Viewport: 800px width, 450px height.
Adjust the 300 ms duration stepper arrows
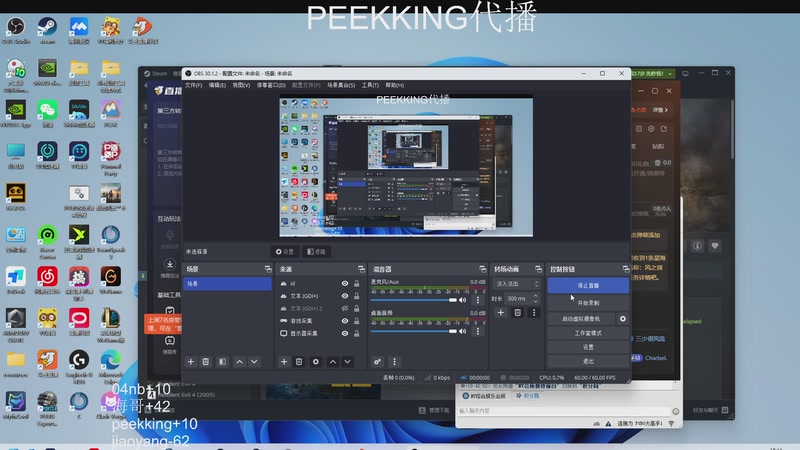coord(535,298)
